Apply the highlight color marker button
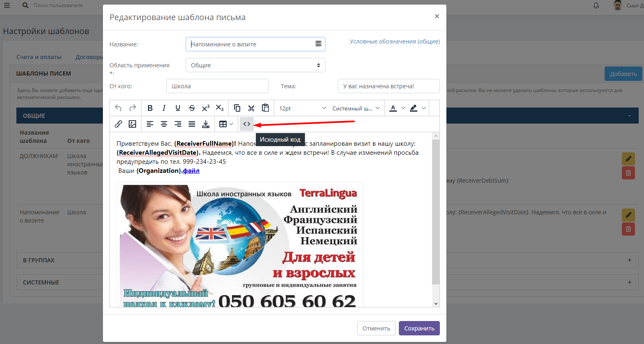The image size is (644, 344). pos(414,108)
